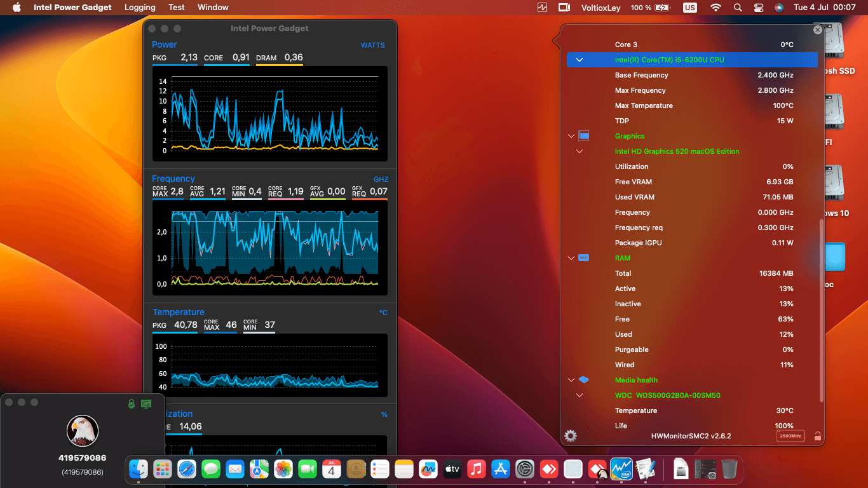Viewport: 868px width, 488px height.
Task: Collapse the Media health section
Action: point(571,380)
